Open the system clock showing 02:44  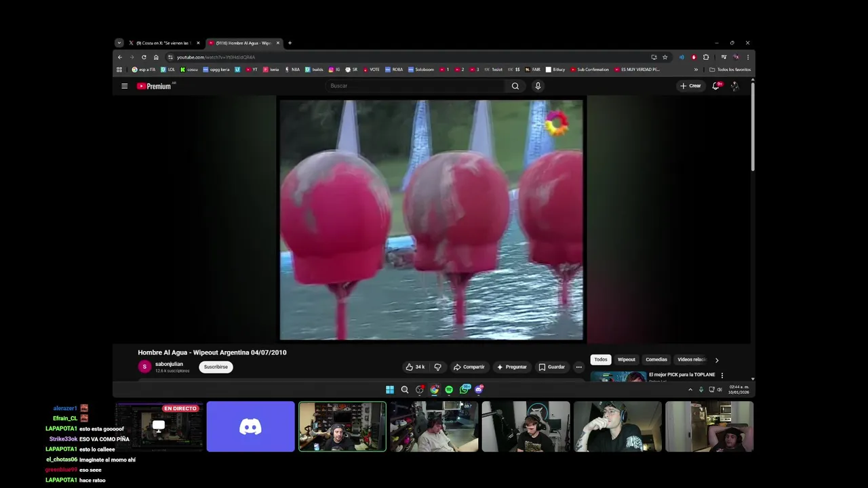tap(738, 390)
